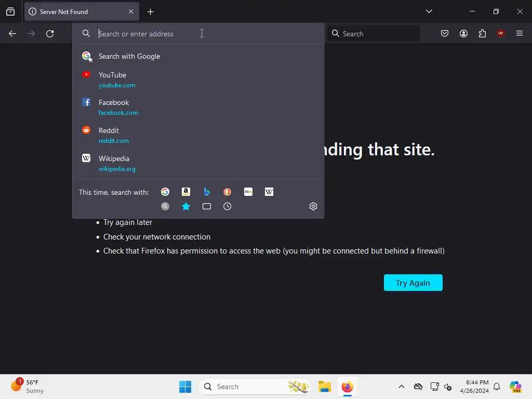Open the network status tray icon
This screenshot has height=399, width=532.
pyautogui.click(x=434, y=387)
